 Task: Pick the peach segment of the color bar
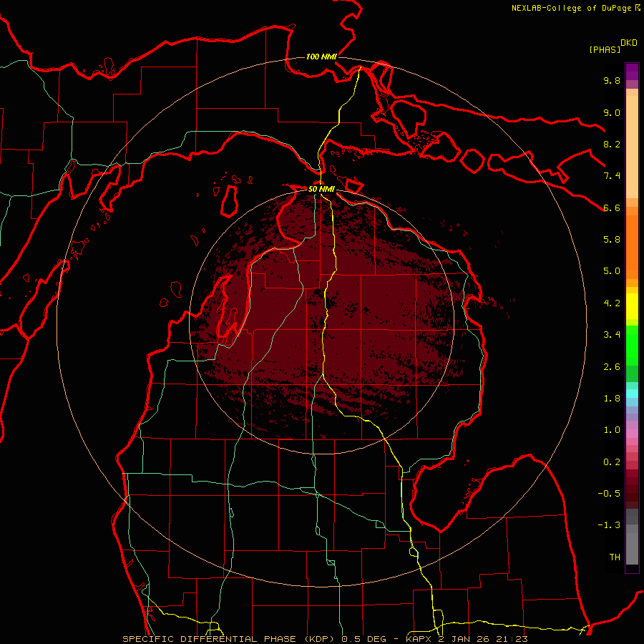click(632, 147)
